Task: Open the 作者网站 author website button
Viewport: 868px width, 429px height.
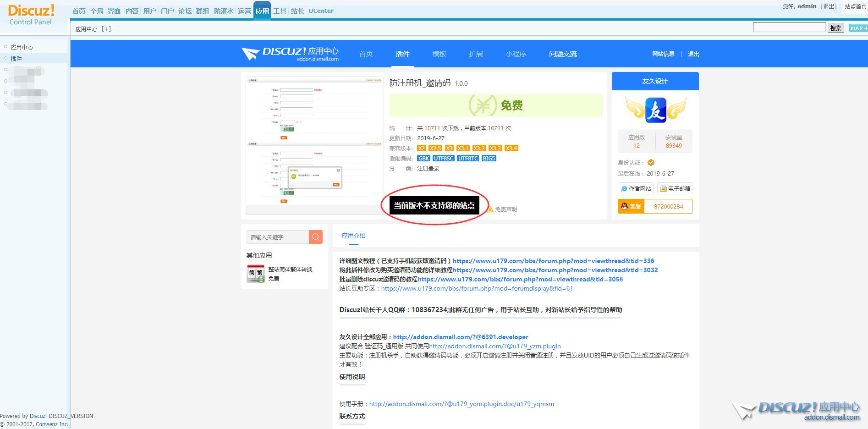Action: point(635,188)
